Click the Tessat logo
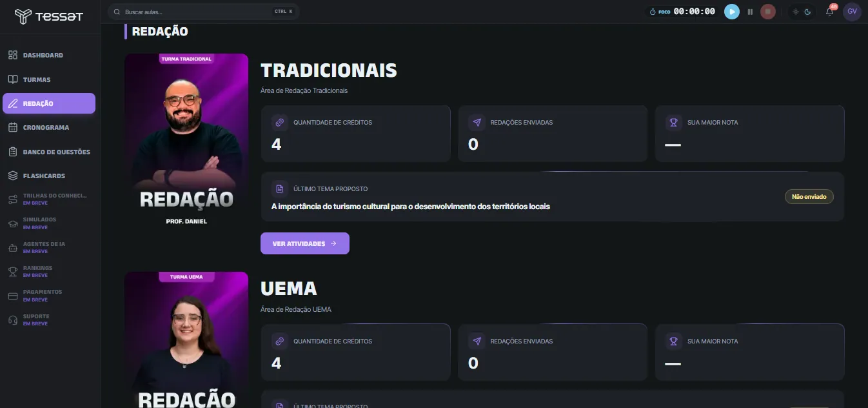This screenshot has height=408, width=868. (x=49, y=16)
